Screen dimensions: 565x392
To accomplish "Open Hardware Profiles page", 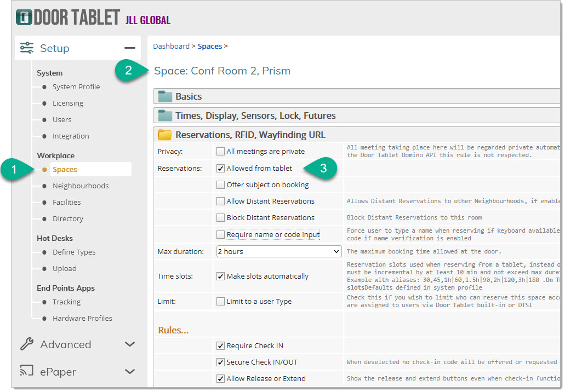I will point(82,319).
